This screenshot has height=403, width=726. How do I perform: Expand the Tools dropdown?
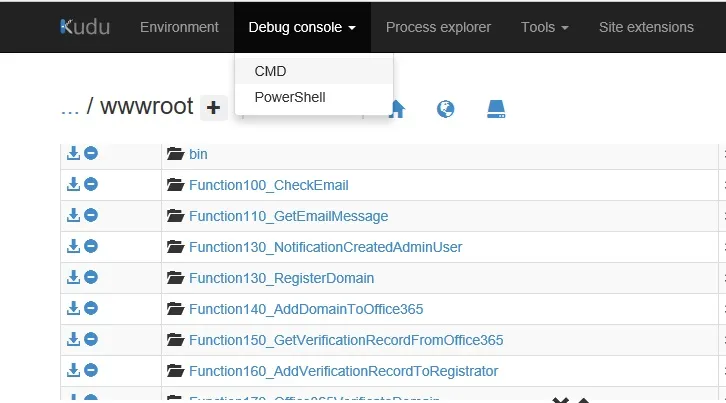pos(544,27)
